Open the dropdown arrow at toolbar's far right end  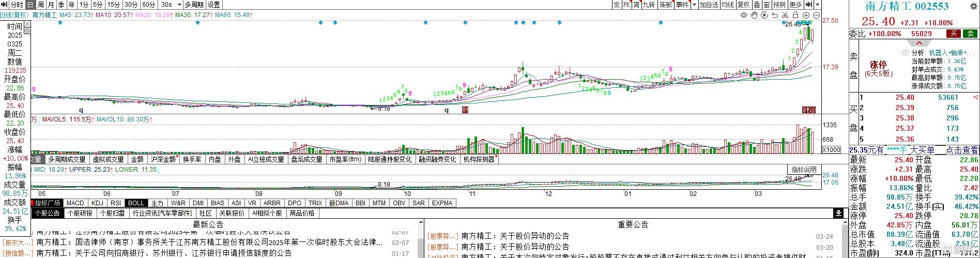pyautogui.click(x=817, y=4)
